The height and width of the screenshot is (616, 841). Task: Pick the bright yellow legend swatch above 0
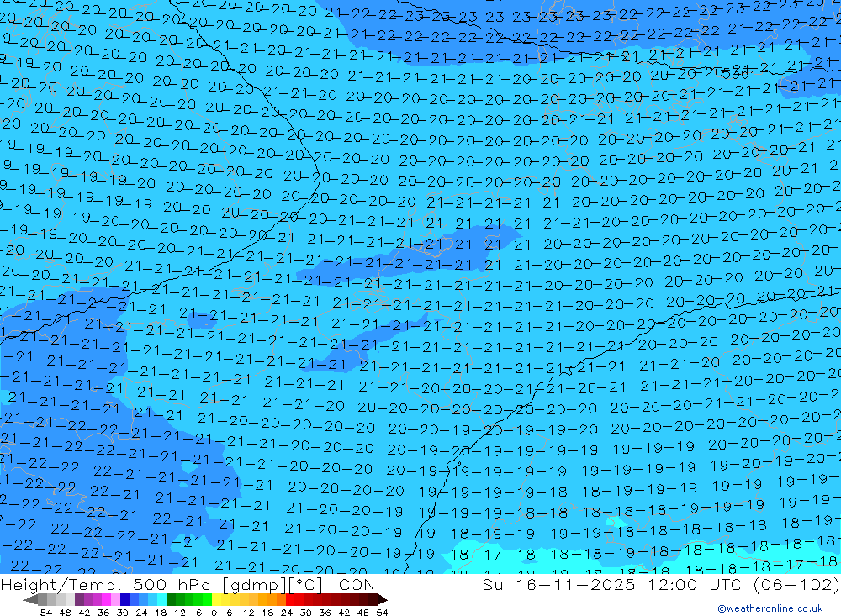coord(217,600)
